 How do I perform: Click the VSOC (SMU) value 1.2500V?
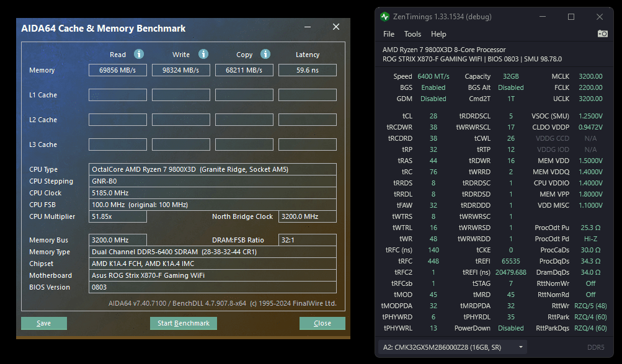click(x=590, y=116)
